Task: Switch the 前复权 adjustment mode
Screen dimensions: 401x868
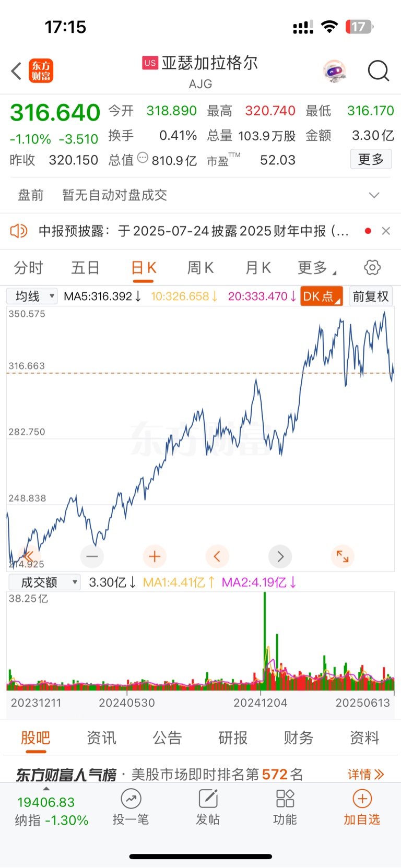Action: (x=371, y=296)
